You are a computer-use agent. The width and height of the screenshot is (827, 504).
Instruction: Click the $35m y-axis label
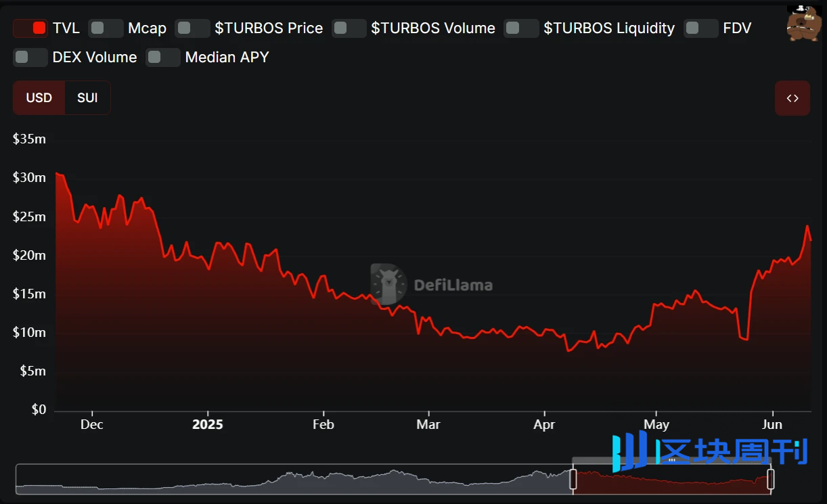[29, 139]
